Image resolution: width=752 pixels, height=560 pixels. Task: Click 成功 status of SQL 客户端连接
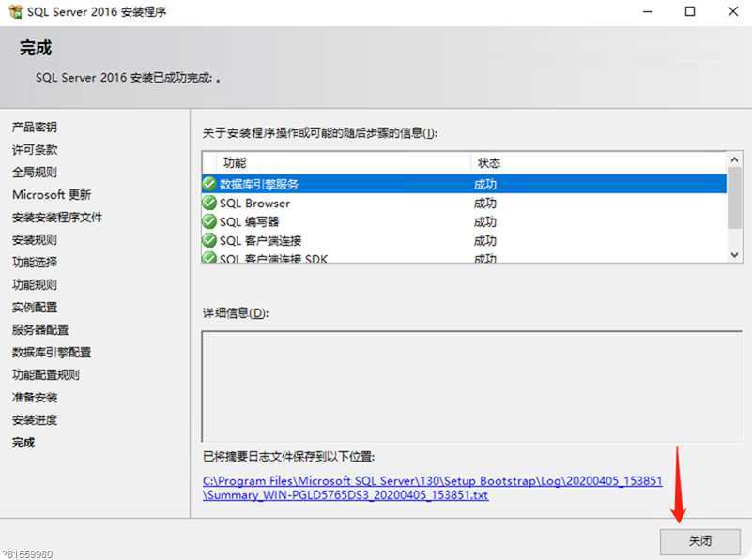[484, 240]
